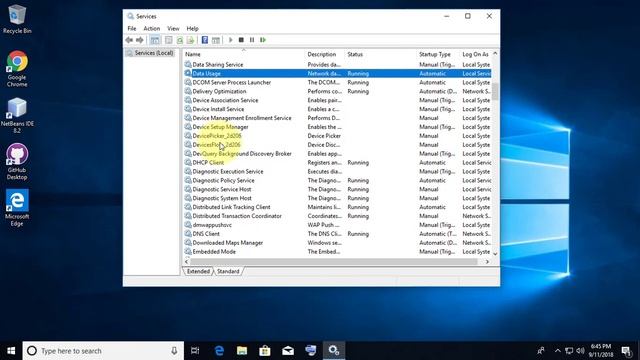Screen dimensions: 640x360
Task: Open Task View on the taskbar
Action: (195, 351)
